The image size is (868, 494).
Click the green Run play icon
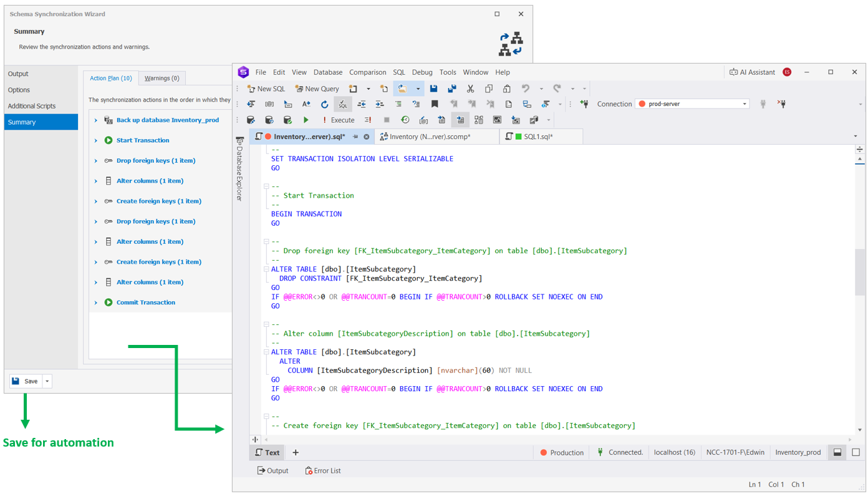306,120
